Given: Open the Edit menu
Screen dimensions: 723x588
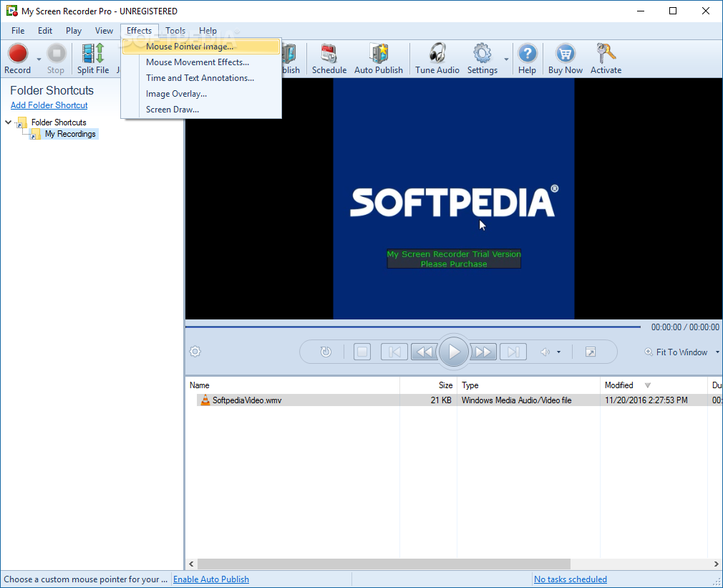Looking at the screenshot, I should coord(44,30).
